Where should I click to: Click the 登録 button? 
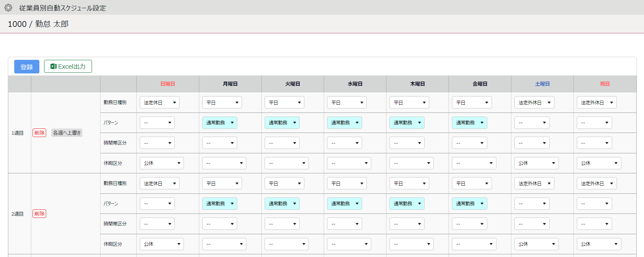click(27, 67)
